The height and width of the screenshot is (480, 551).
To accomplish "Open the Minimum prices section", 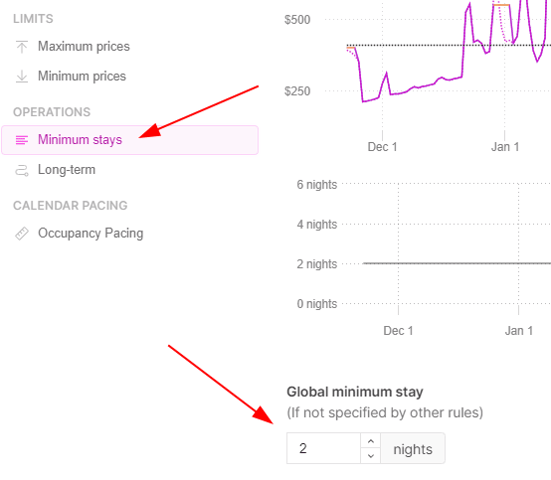I will pyautogui.click(x=82, y=76).
